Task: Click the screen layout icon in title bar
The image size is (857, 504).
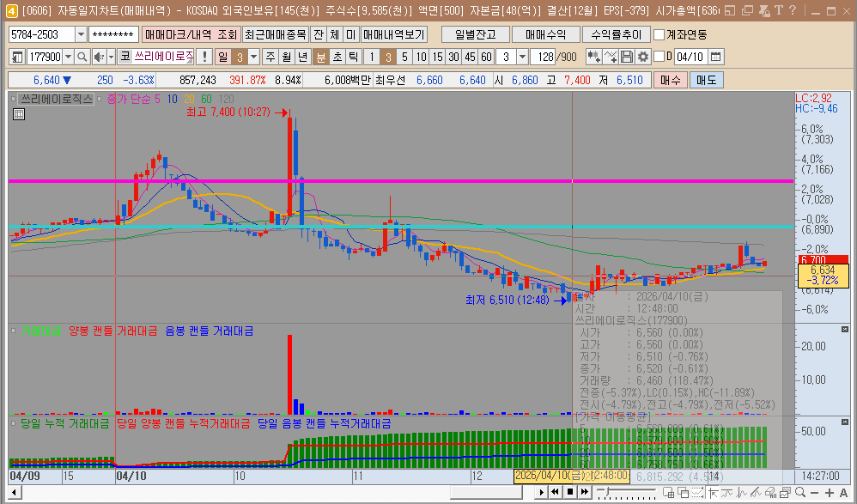Action: (x=730, y=10)
